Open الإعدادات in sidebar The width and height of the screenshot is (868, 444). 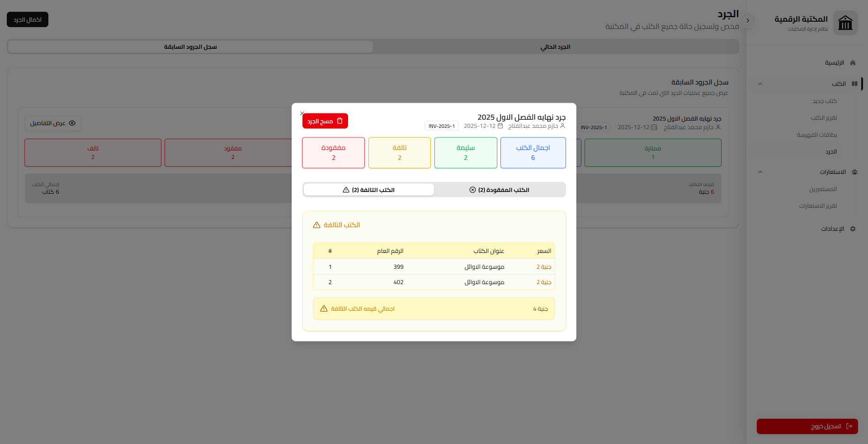(833, 229)
